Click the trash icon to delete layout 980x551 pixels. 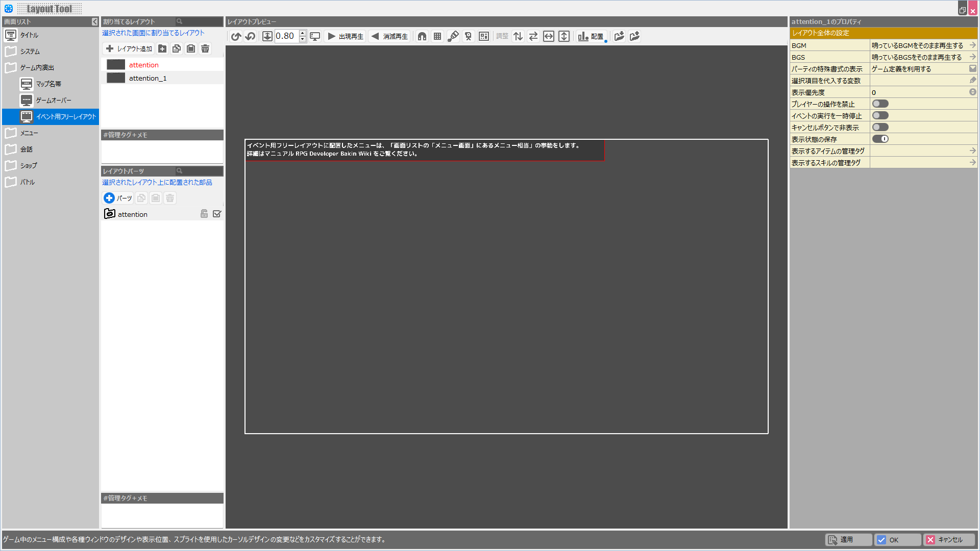(205, 48)
